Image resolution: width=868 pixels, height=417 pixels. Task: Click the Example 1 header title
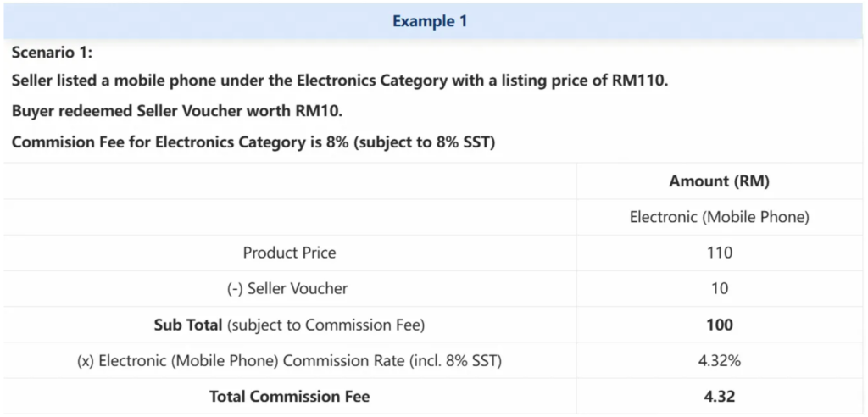click(x=430, y=21)
